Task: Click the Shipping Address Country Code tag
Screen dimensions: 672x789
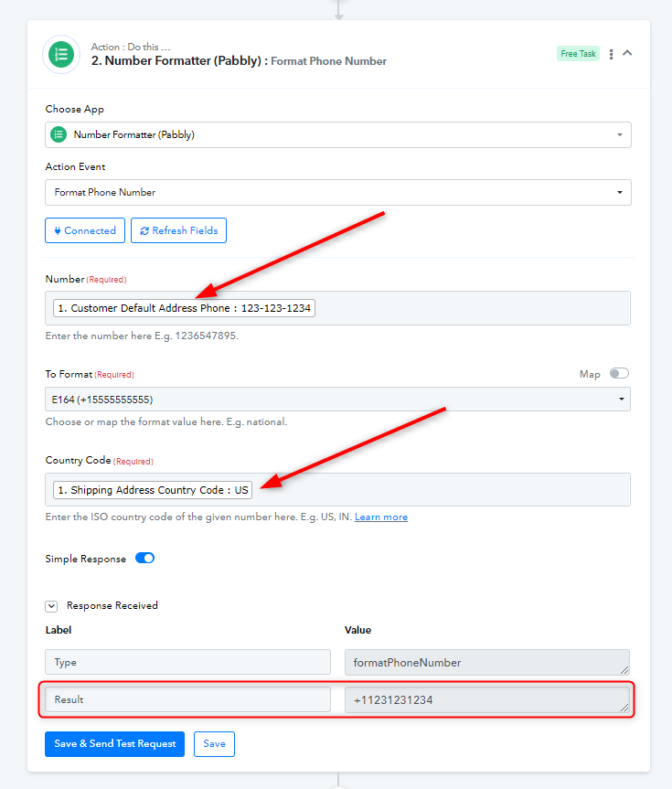Action: click(x=153, y=490)
